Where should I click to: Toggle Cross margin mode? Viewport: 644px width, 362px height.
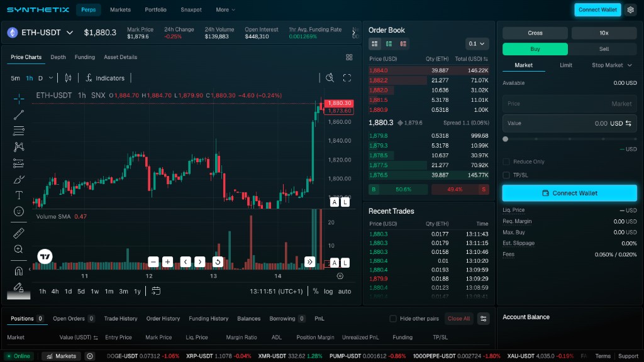point(535,33)
